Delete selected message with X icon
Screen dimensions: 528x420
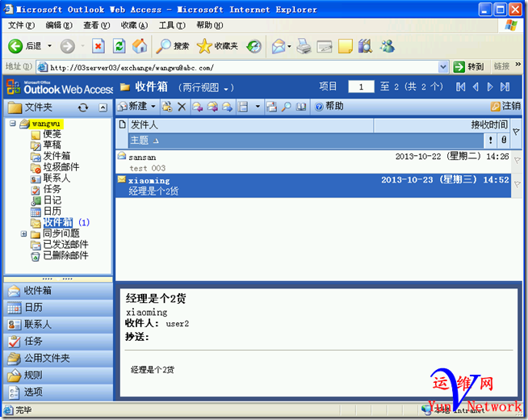pyautogui.click(x=182, y=107)
